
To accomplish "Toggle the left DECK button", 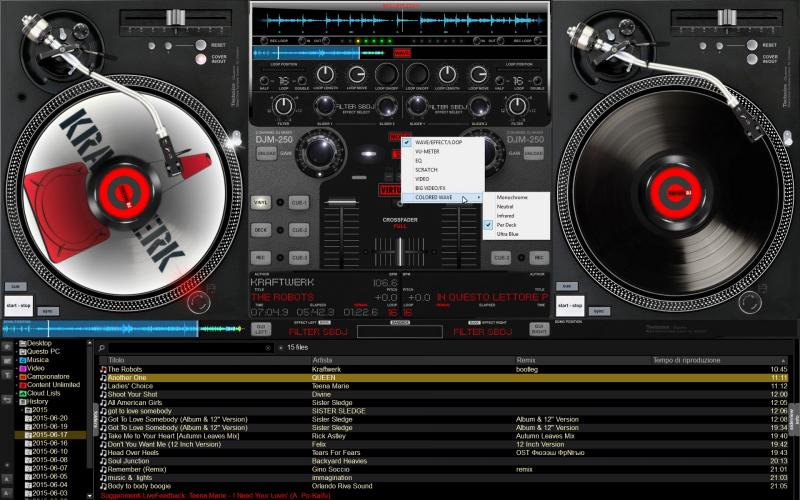I will [x=260, y=230].
